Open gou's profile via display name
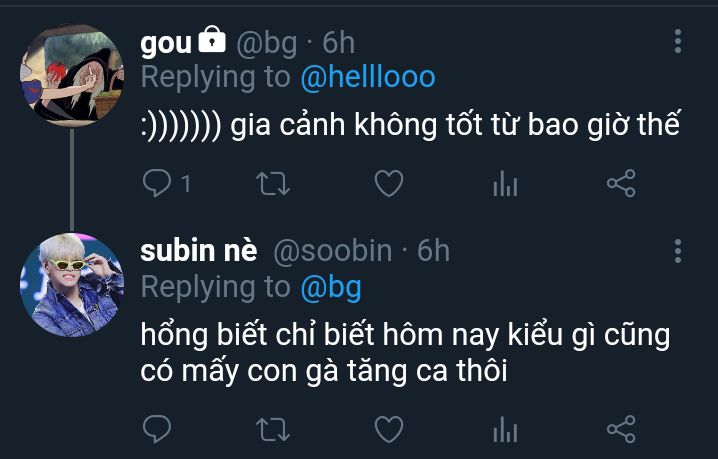Viewport: 718px width, 459px height. coord(166,43)
